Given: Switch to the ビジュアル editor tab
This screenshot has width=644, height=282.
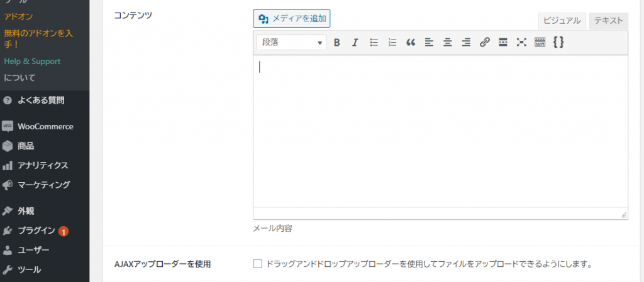Looking at the screenshot, I should click(562, 21).
